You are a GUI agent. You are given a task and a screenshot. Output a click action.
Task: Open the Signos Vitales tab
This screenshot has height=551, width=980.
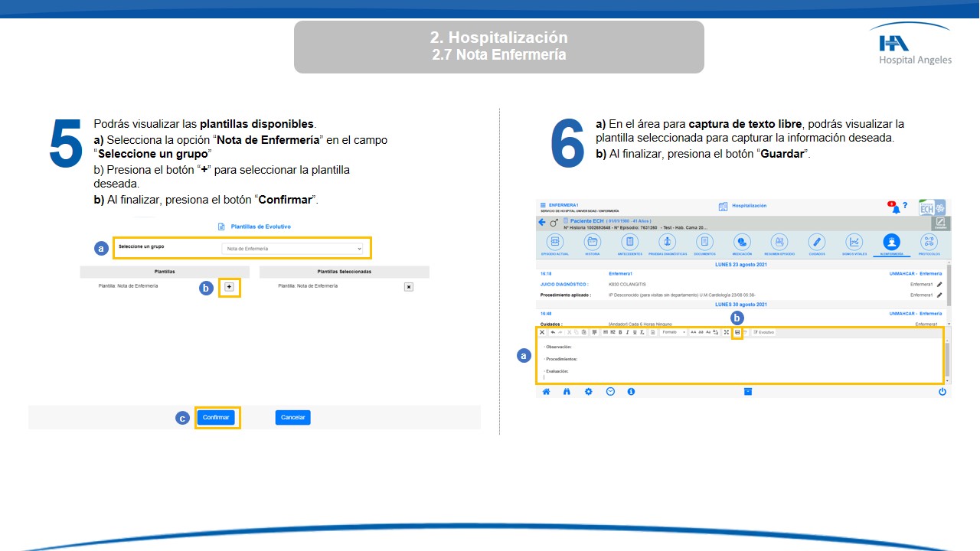(853, 243)
